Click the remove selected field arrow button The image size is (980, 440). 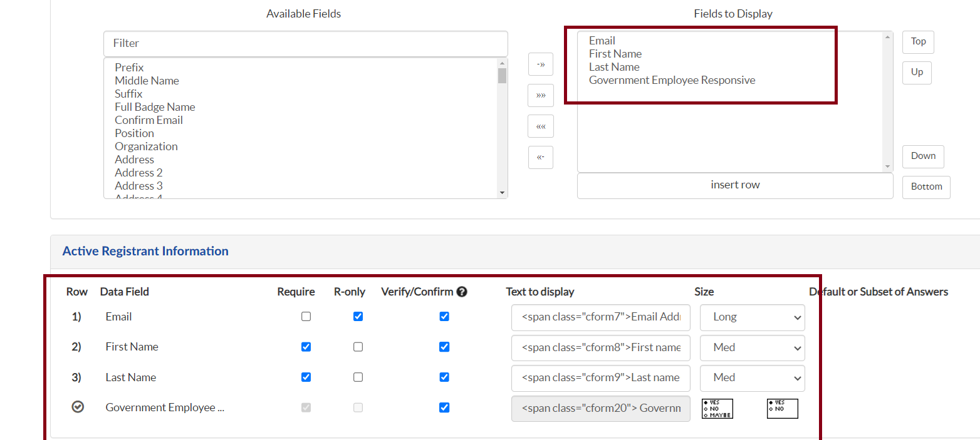(x=540, y=156)
